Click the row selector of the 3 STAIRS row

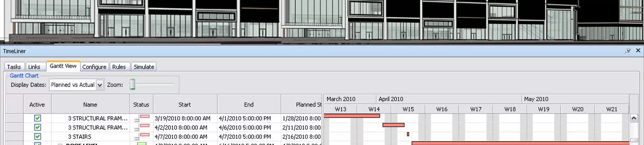tap(14, 136)
